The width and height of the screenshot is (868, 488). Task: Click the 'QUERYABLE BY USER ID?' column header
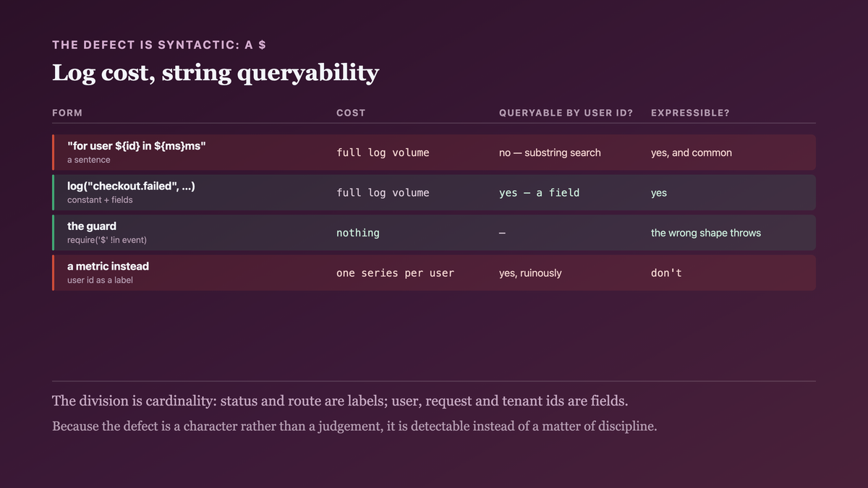tap(566, 113)
